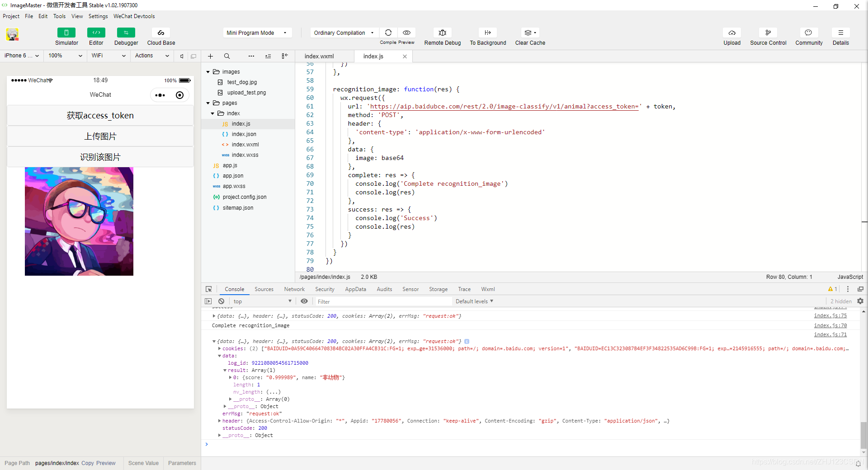Expand the cookies entry in console

[219, 348]
